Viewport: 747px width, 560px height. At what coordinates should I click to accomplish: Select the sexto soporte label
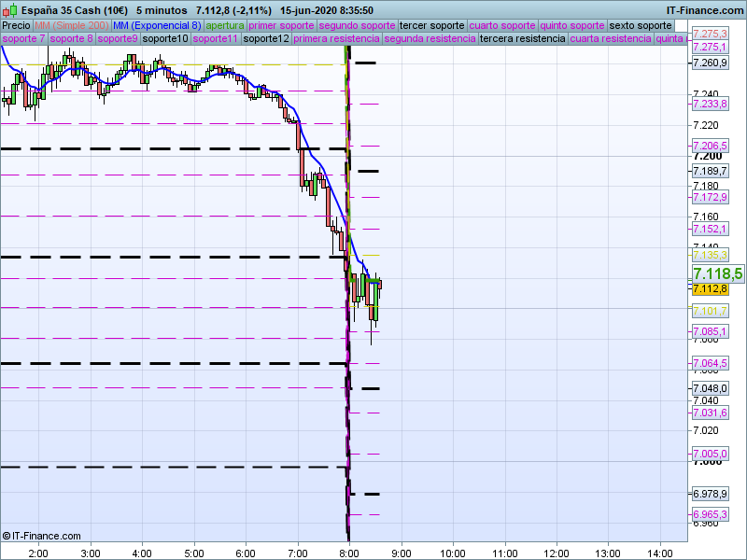click(641, 26)
